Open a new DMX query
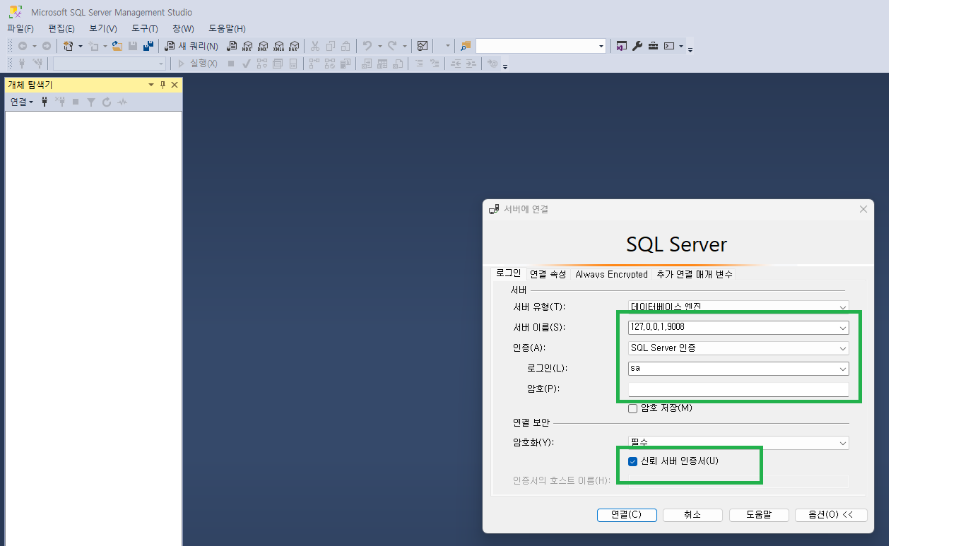The image size is (980, 546). click(263, 46)
